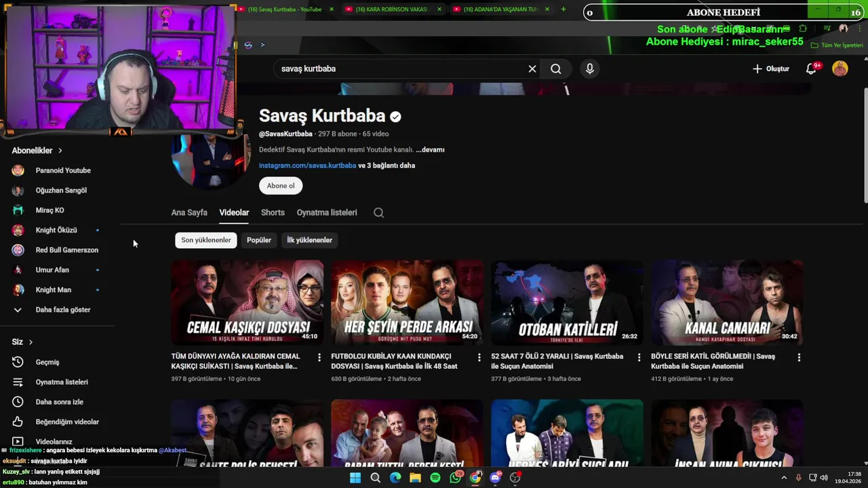
Task: Expand channel description with ...devamı
Action: click(x=430, y=150)
